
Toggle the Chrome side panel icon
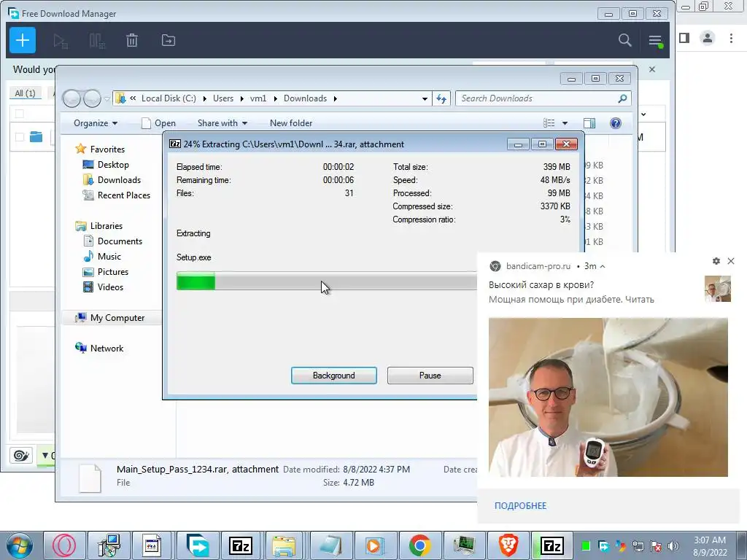(x=684, y=38)
